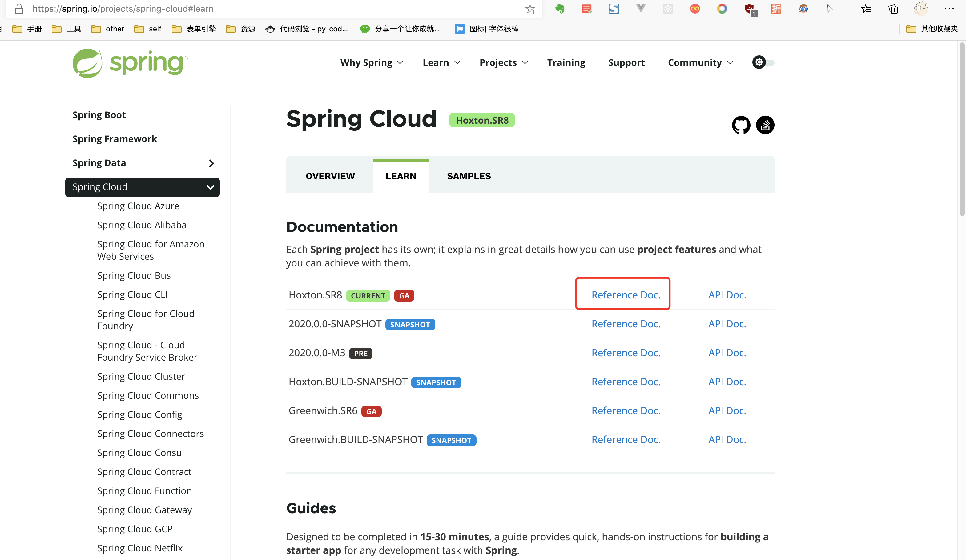Open Hoxton.SR8 Reference Doc. link
The image size is (966, 560).
(626, 295)
